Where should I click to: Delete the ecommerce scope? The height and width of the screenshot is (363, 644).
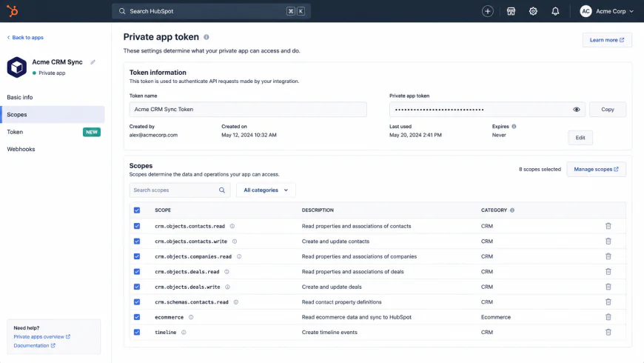(x=608, y=317)
